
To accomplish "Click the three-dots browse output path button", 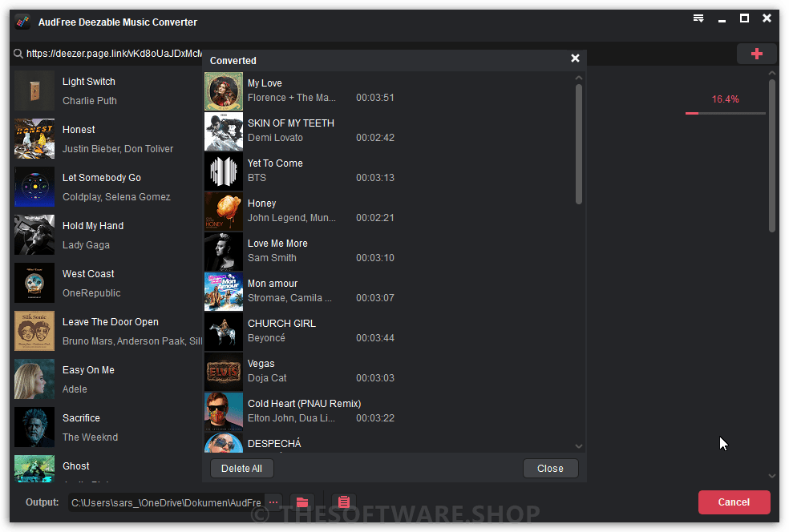I will [273, 502].
